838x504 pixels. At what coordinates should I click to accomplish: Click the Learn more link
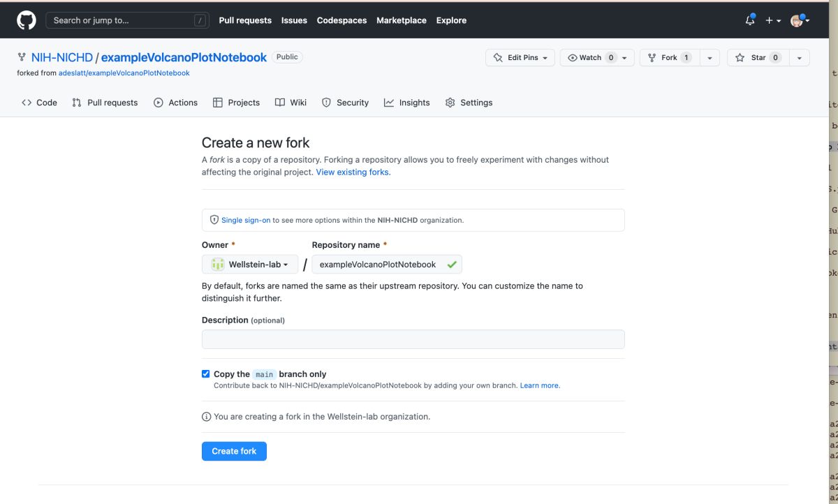pos(539,385)
